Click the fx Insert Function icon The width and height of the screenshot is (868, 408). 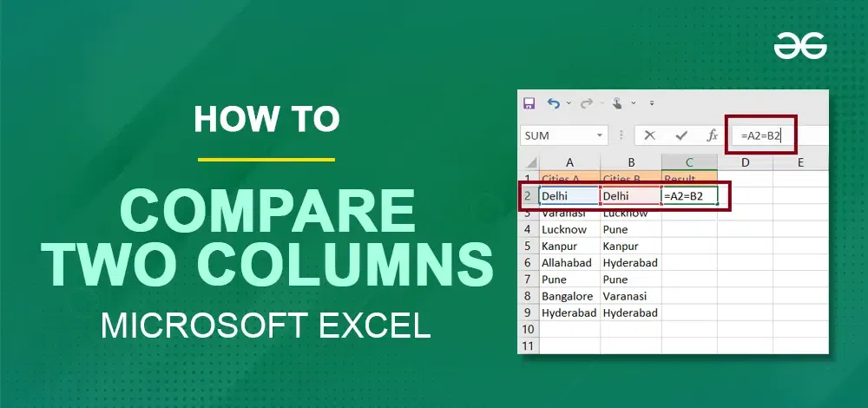[x=713, y=135]
